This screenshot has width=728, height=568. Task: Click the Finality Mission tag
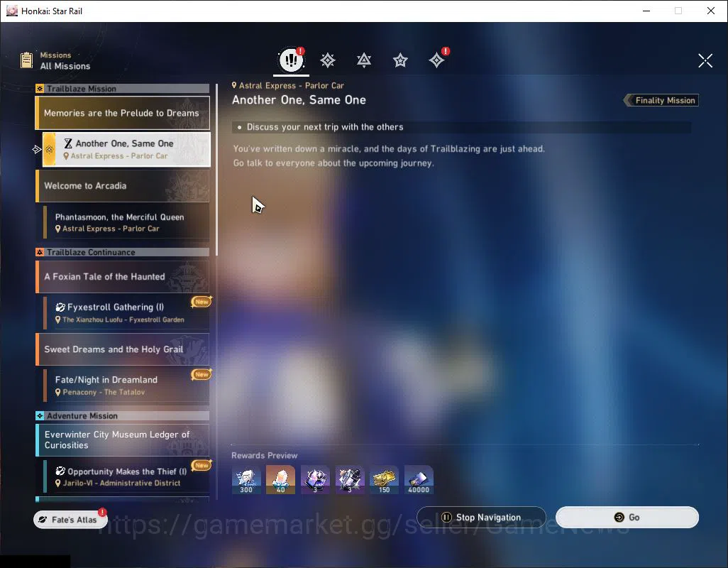pyautogui.click(x=661, y=100)
